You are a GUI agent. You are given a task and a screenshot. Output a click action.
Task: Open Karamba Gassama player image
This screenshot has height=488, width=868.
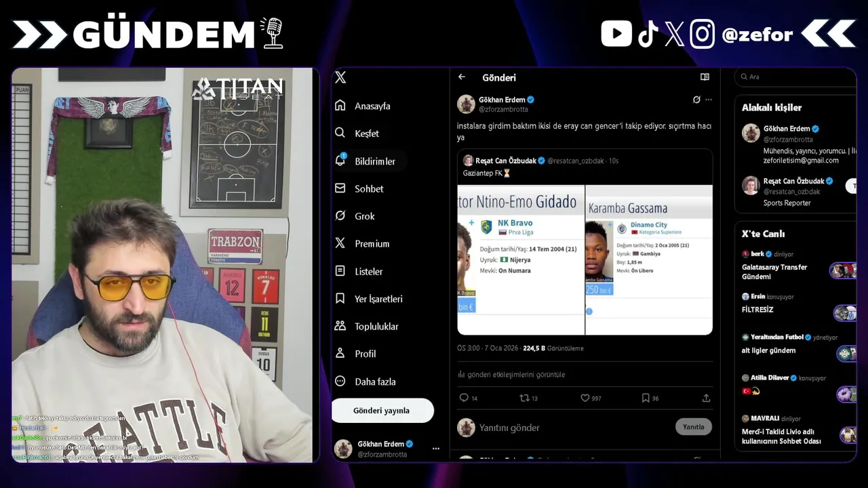[x=649, y=260]
